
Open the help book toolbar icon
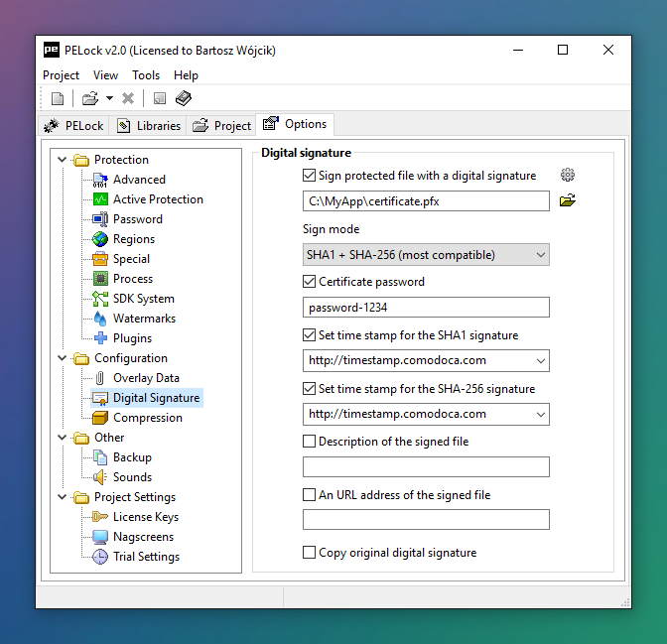pyautogui.click(x=184, y=98)
